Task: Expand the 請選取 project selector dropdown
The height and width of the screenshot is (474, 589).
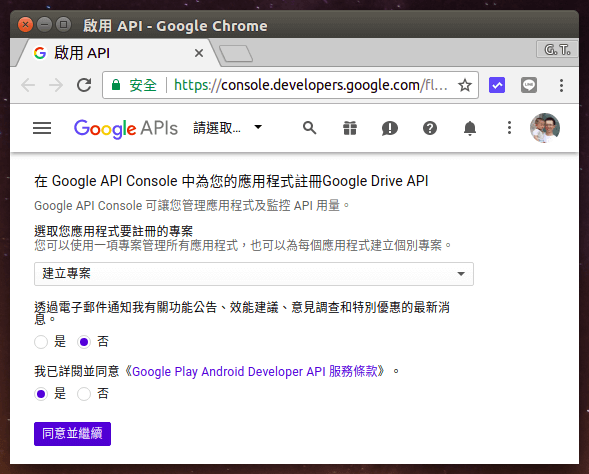Action: point(228,128)
